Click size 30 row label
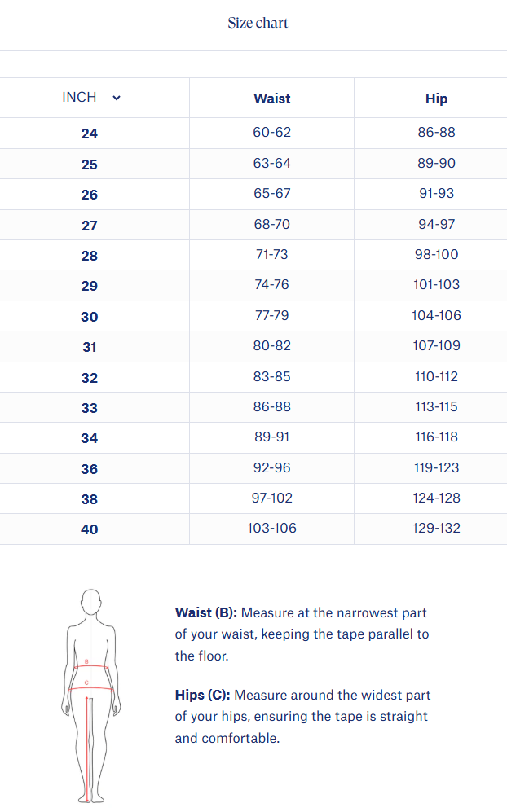507x812 pixels. tap(90, 317)
